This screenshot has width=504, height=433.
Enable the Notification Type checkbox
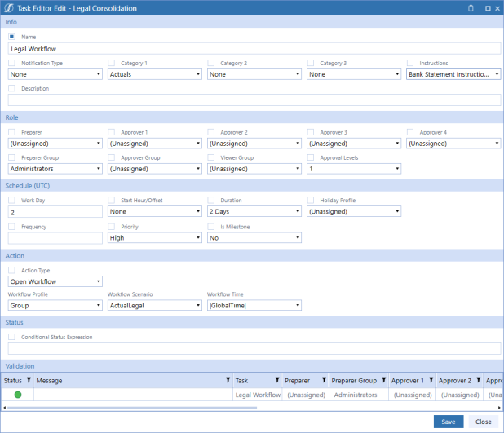tap(11, 63)
